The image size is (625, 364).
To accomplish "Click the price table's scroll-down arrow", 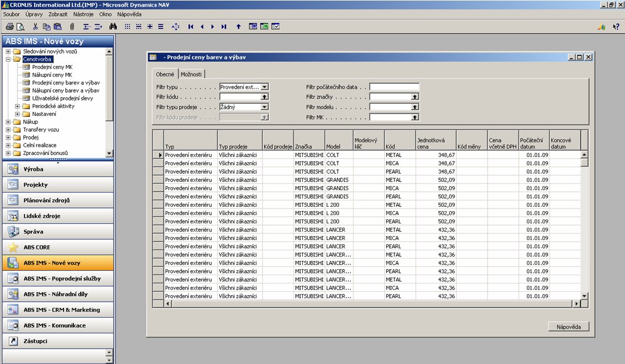I will click(x=584, y=296).
